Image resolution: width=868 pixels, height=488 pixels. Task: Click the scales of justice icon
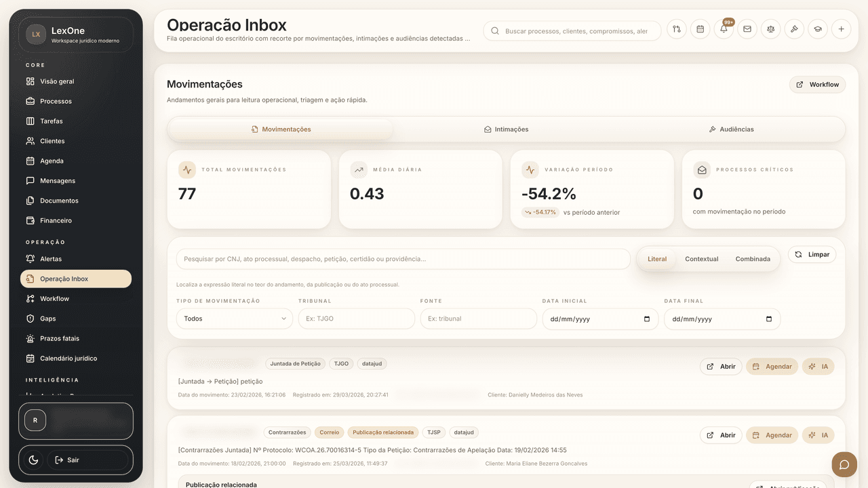(x=770, y=30)
